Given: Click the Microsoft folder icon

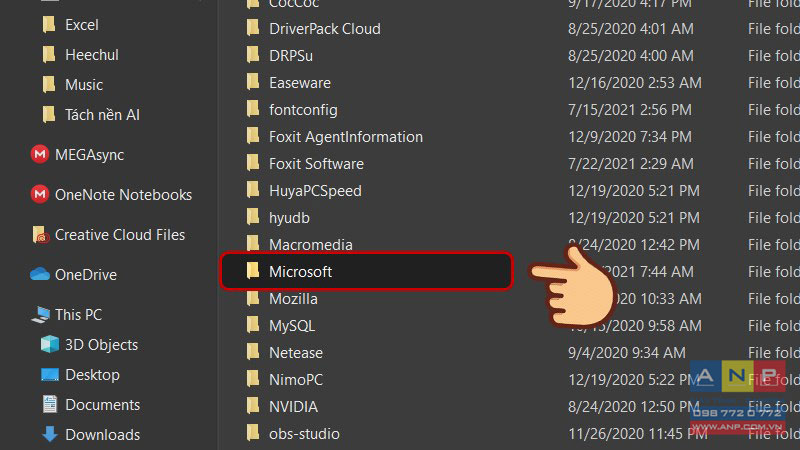Looking at the screenshot, I should 253,271.
